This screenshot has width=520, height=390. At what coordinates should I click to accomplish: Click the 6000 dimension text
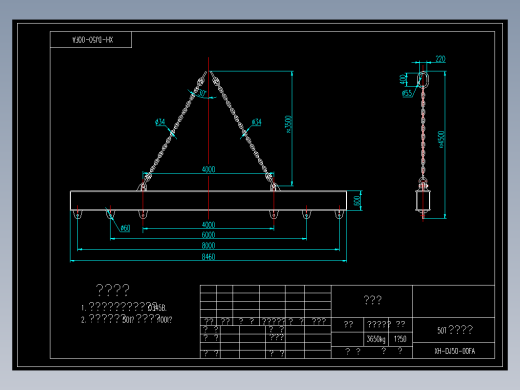pos(208,235)
